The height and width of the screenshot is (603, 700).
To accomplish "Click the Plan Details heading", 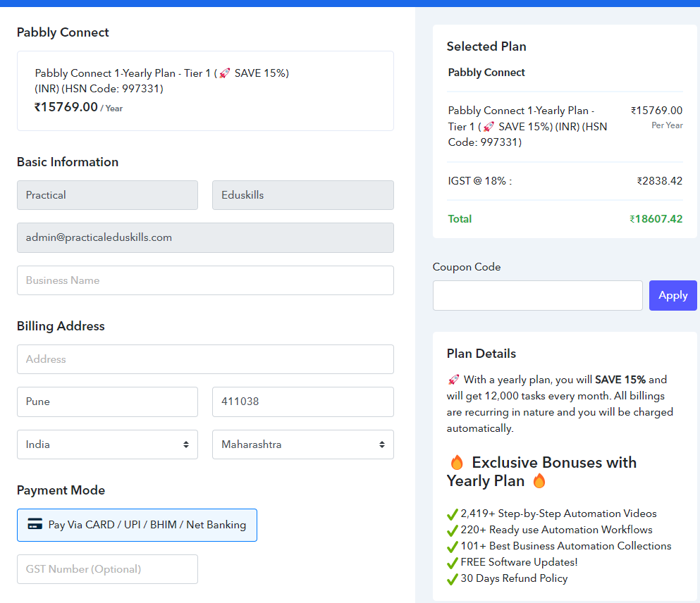I will coord(481,354).
